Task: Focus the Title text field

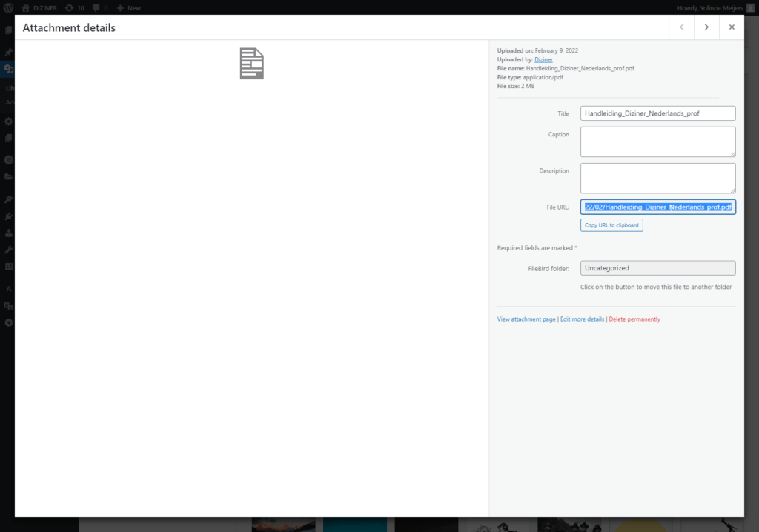Action: coord(657,113)
